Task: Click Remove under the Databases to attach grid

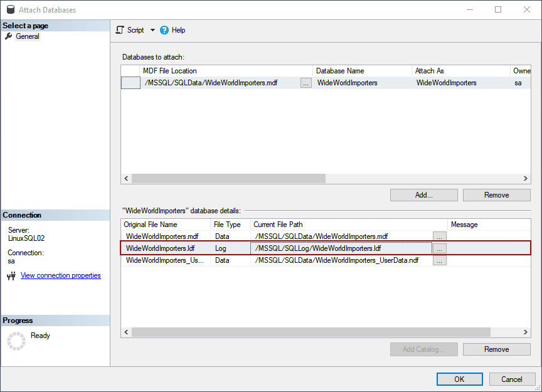Action: [x=496, y=195]
